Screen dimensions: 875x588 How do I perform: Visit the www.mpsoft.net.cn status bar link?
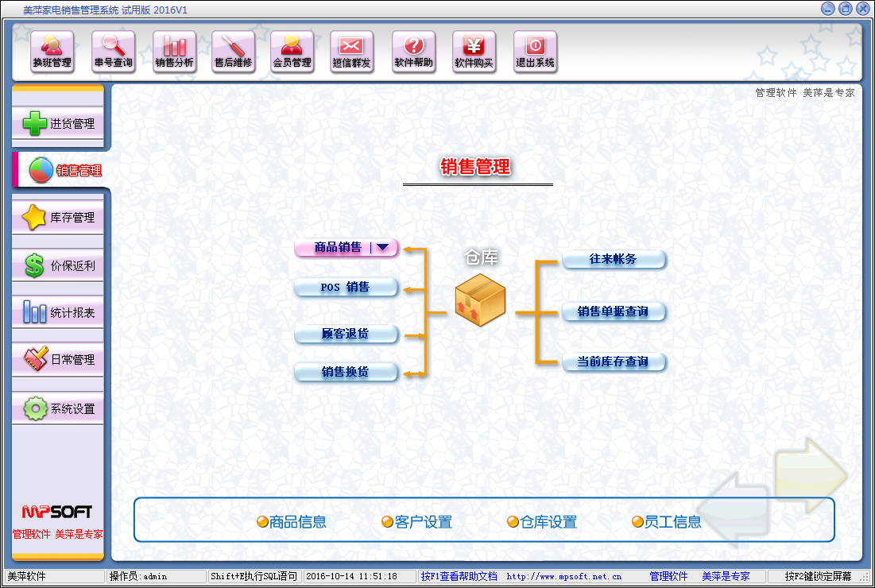[563, 577]
